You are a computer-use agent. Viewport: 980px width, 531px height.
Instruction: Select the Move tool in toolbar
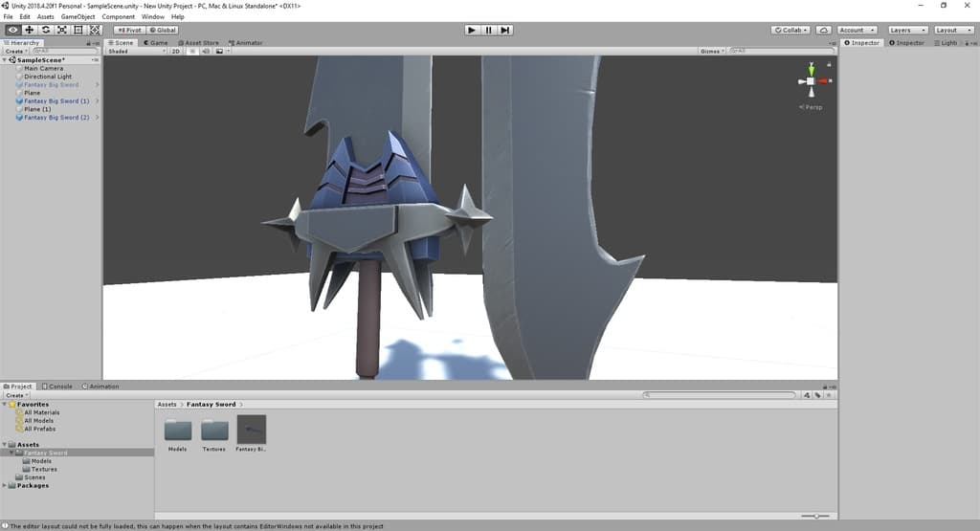(29, 30)
